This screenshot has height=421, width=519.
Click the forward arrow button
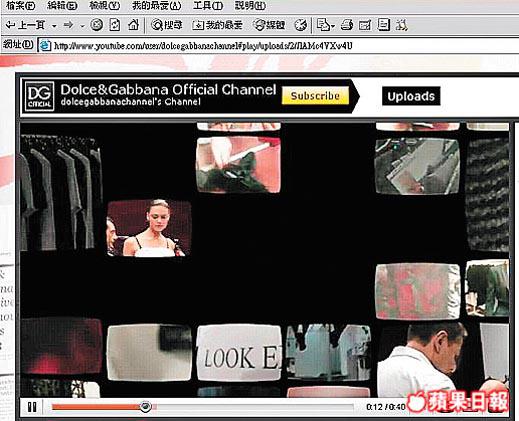coord(68,25)
